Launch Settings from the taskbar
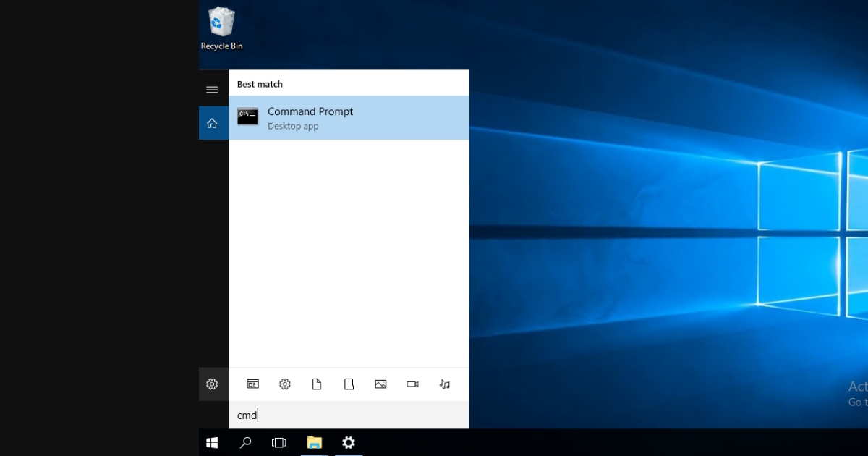 [349, 442]
